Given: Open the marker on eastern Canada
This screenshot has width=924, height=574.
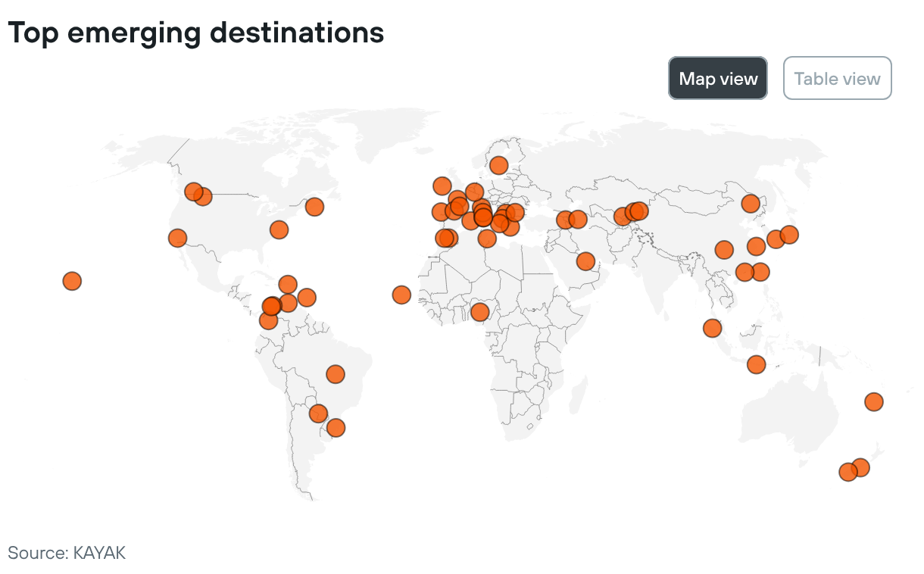Looking at the screenshot, I should tap(314, 207).
